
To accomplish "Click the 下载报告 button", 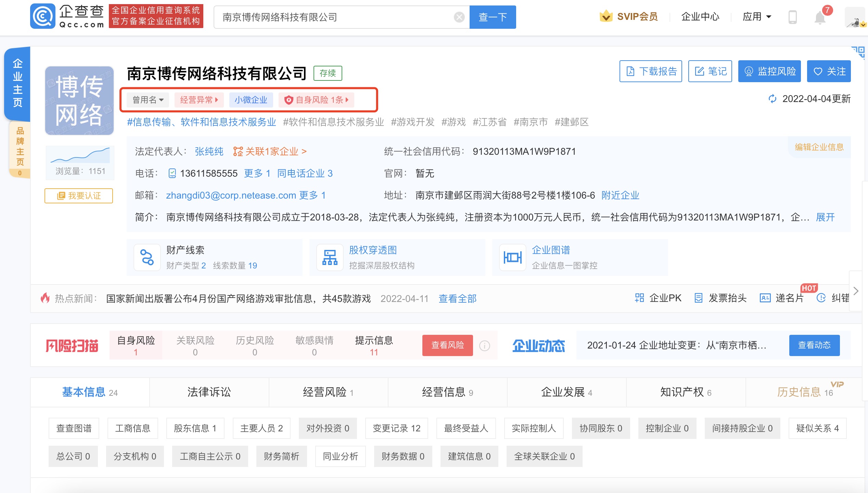I will click(651, 71).
